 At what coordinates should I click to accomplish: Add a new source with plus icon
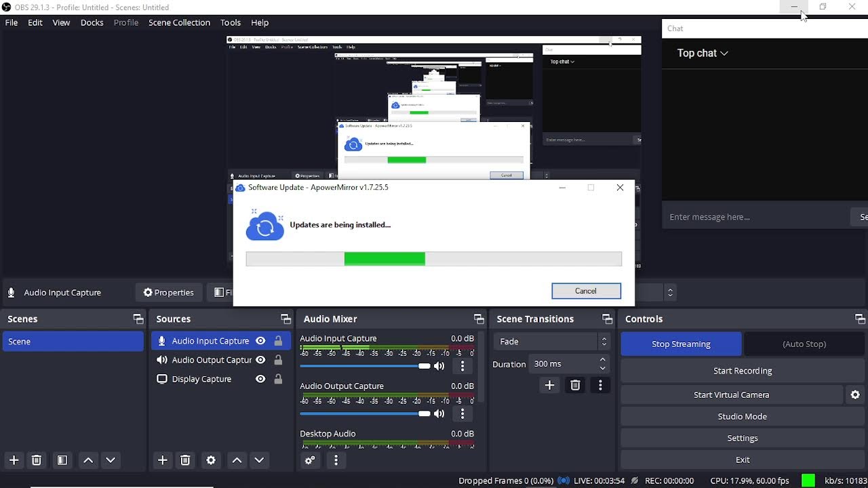click(162, 460)
